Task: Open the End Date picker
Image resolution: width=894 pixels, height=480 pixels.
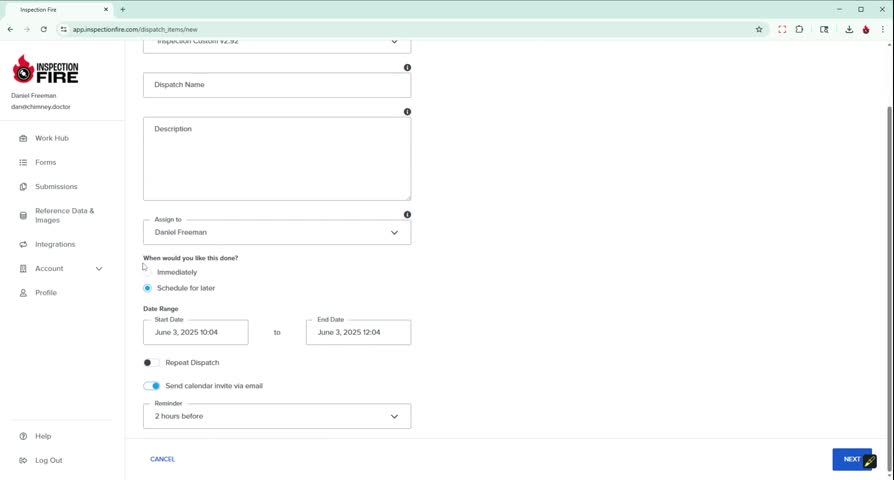Action: pos(358,332)
